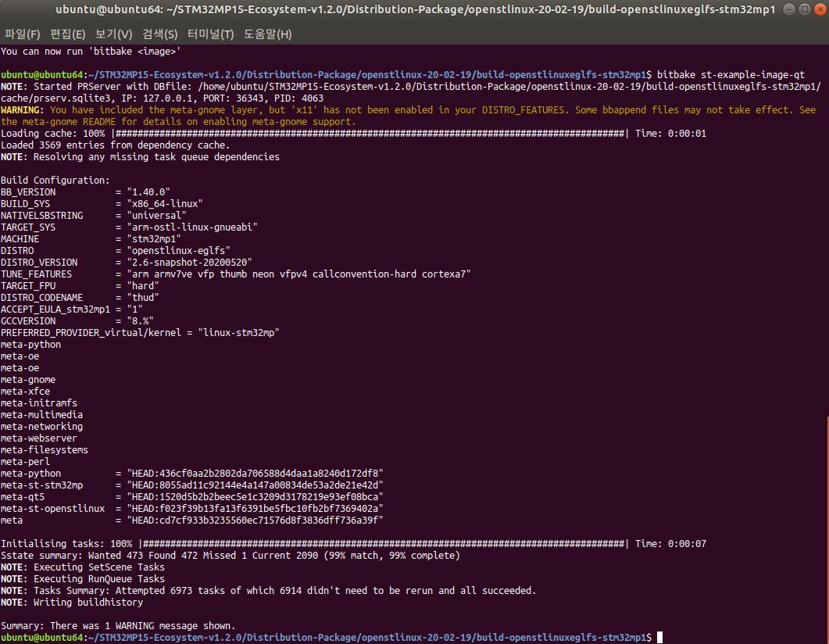
Task: Click the DISTRO "openstlinux-eglfs" value
Action: 179,251
